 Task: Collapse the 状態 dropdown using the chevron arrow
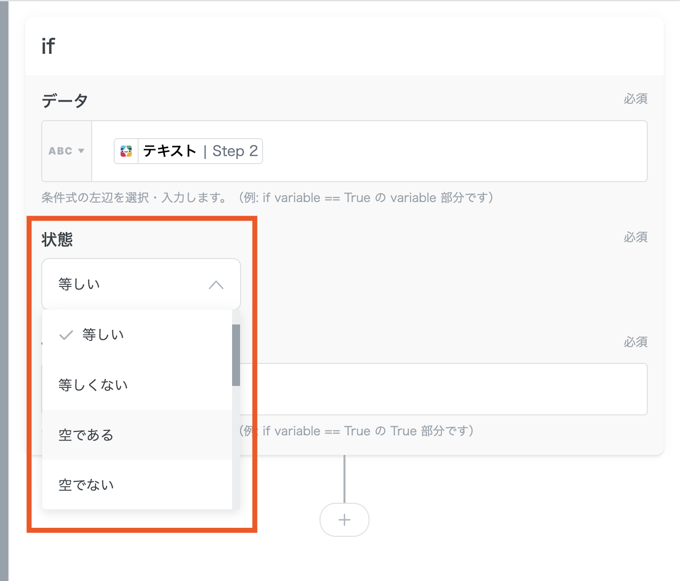tap(216, 285)
